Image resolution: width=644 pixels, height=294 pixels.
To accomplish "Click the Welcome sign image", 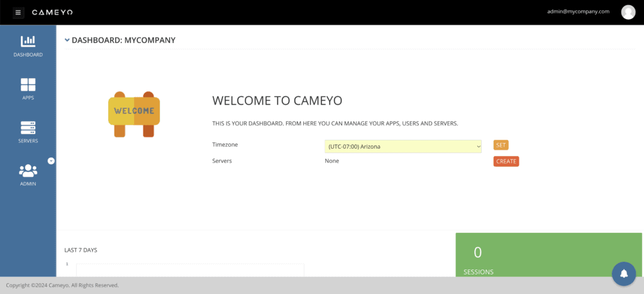I will [134, 115].
